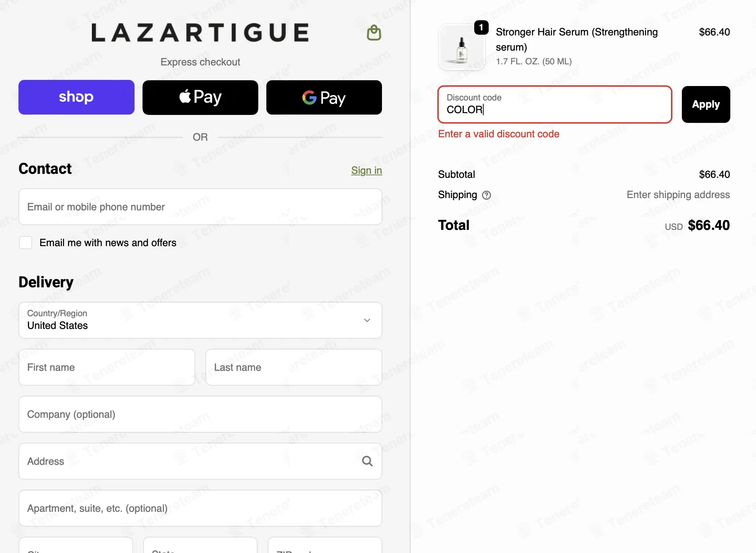Click the Delivery section heading

(x=46, y=282)
